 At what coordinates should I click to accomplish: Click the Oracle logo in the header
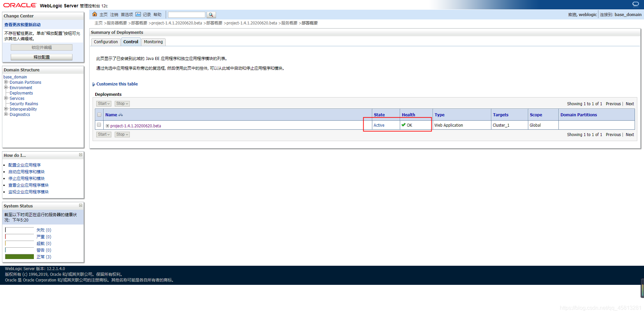20,5
